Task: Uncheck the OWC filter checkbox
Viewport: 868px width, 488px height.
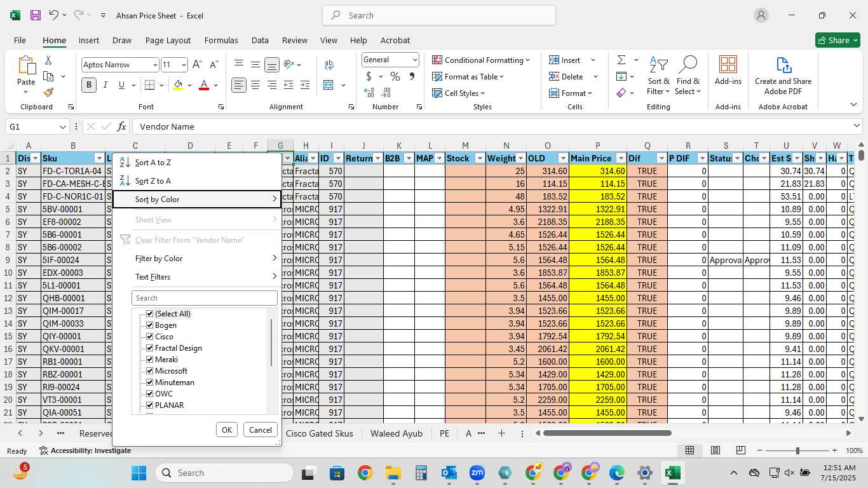Action: coord(150,394)
